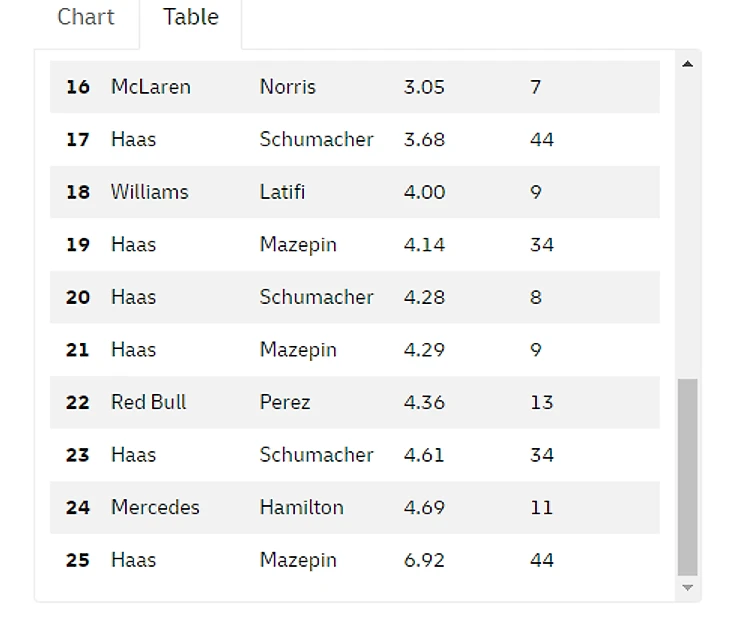Select row number 20

78,297
